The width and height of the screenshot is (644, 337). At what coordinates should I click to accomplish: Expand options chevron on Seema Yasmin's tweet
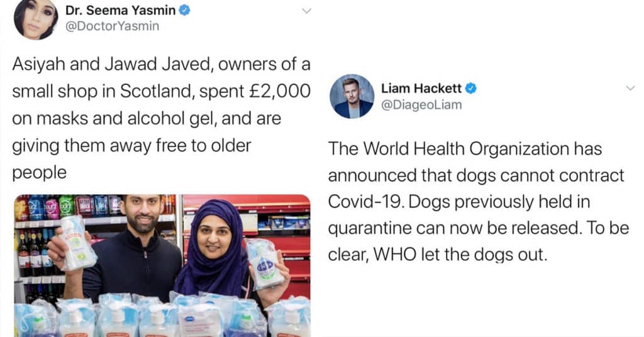306,11
